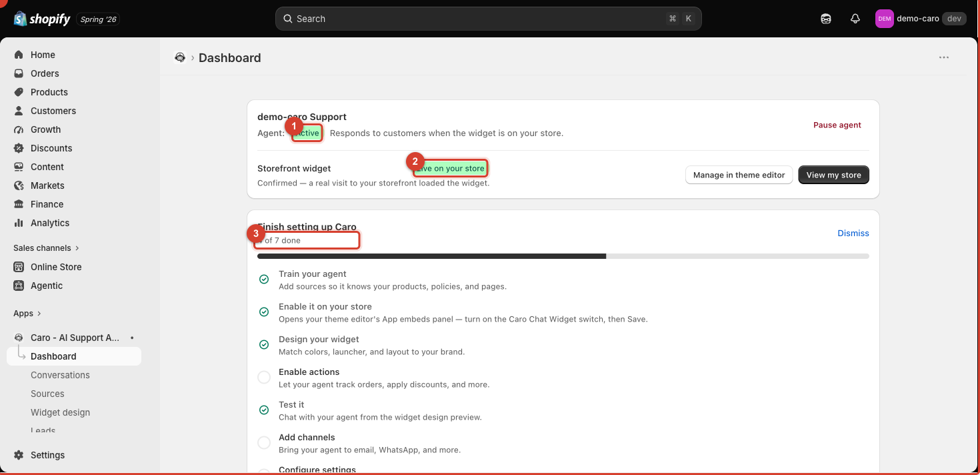Open the Test it step
Viewport: 980px width, 475px height.
point(291,404)
